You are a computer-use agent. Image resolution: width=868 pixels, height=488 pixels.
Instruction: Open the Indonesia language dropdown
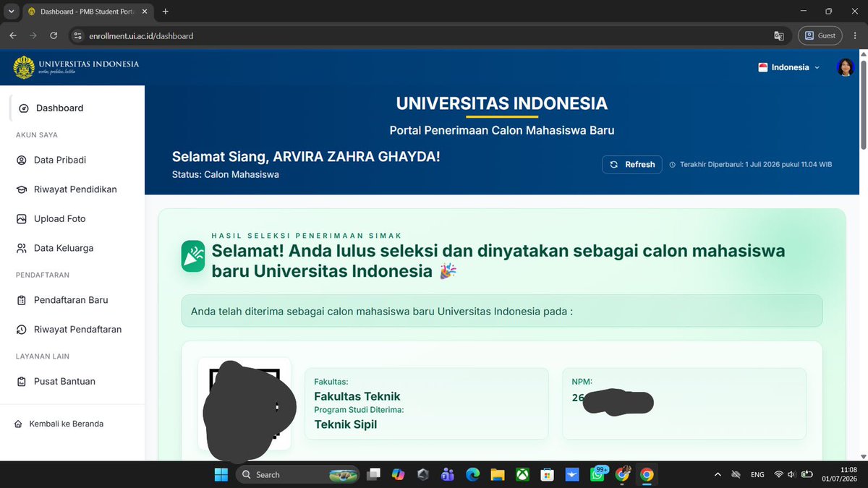pos(788,67)
